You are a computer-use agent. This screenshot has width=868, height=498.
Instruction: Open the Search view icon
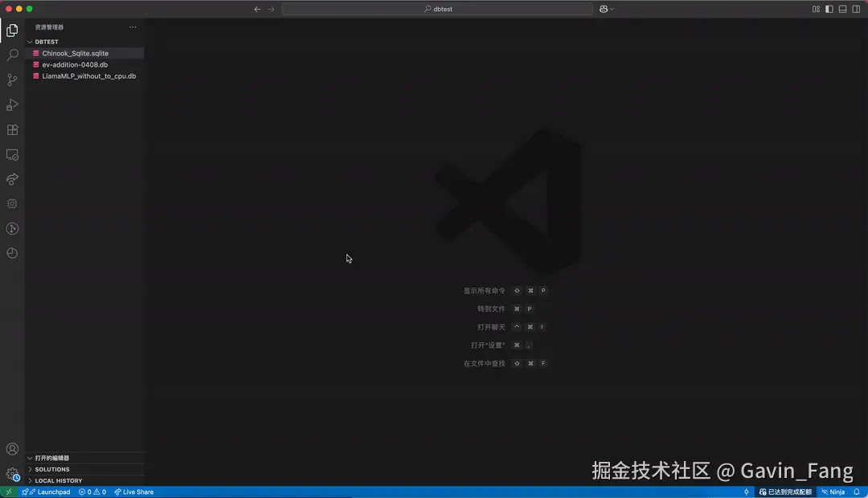tap(12, 55)
